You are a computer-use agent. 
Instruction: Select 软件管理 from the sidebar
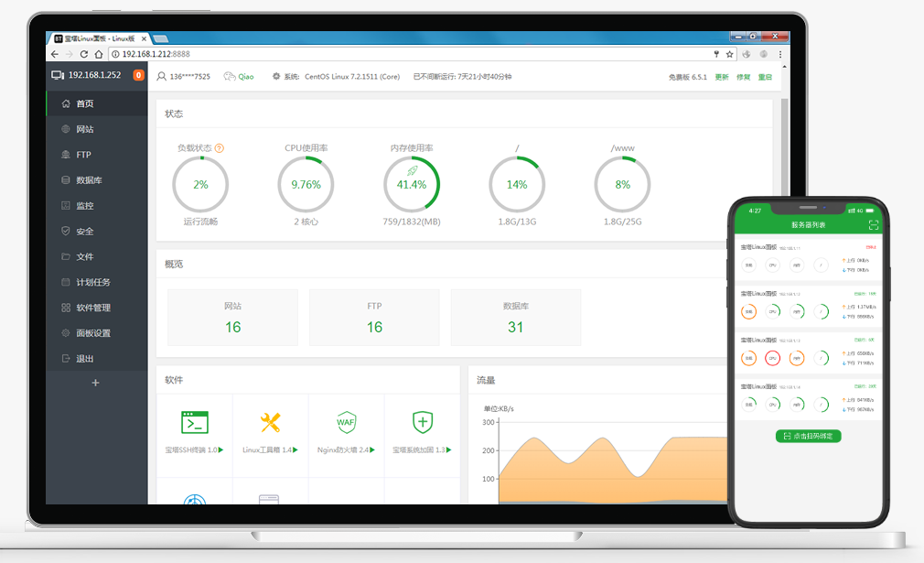(x=92, y=308)
